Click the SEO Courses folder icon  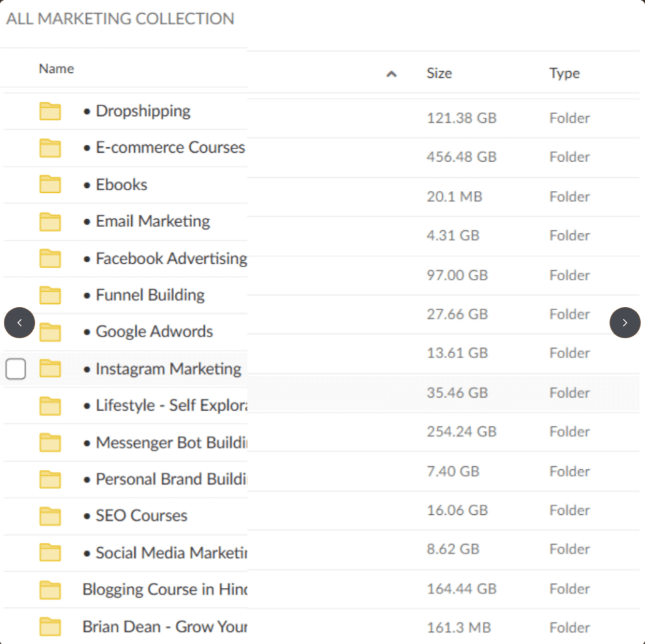(50, 516)
